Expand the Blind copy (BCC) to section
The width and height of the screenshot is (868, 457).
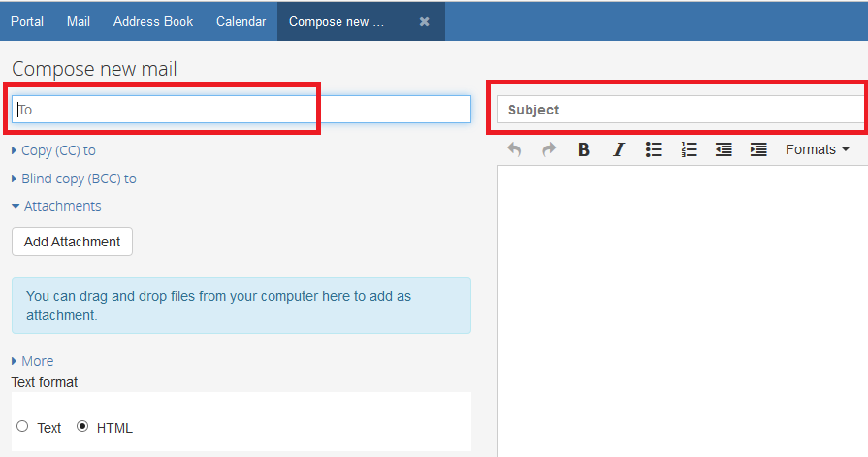[x=78, y=179]
